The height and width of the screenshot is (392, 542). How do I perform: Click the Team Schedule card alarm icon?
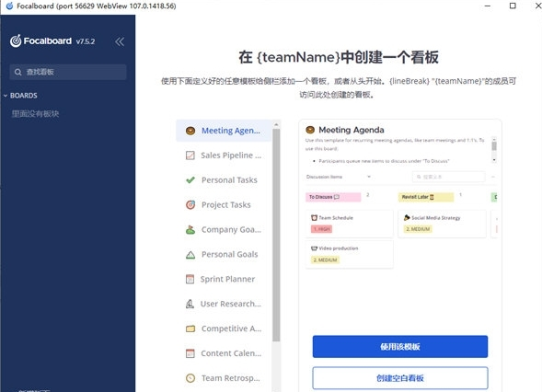click(x=314, y=218)
